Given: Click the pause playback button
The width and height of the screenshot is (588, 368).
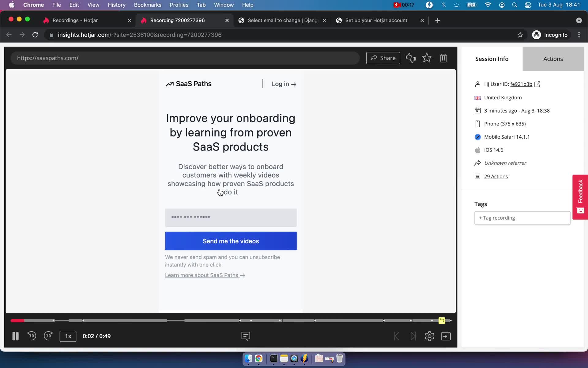Looking at the screenshot, I should [x=15, y=336].
